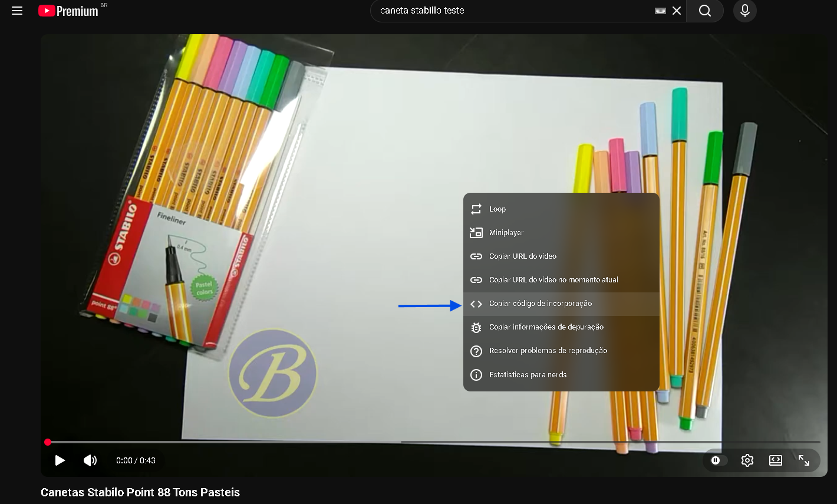Viewport: 837px width, 504px height.
Task: Select Copiar informações de depuração
Action: click(561, 327)
